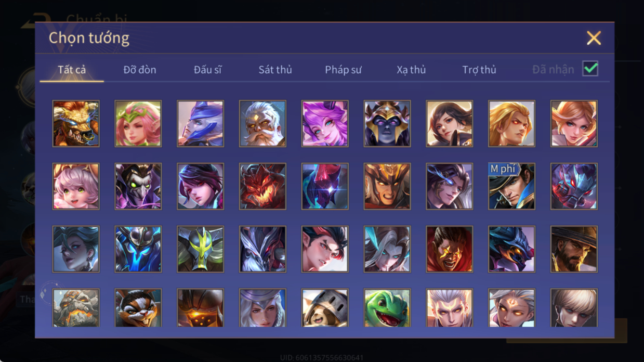Select the bear with helmet hero
Viewport: 644px width, 362px height.
(x=325, y=308)
